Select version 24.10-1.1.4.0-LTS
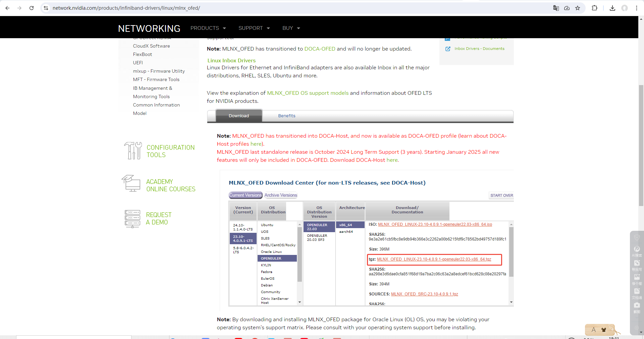644x339 pixels. pyautogui.click(x=243, y=227)
